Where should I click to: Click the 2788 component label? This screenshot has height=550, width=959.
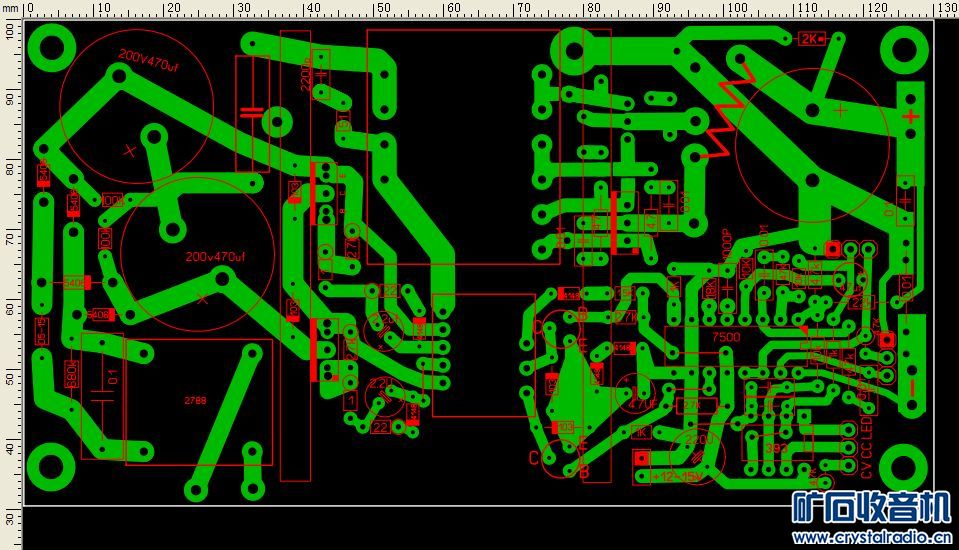195,400
